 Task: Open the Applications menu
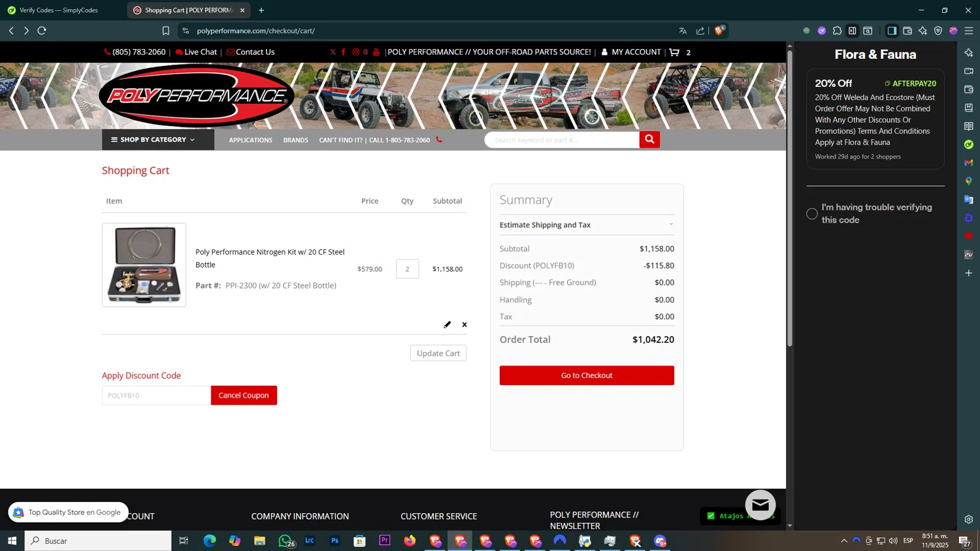(x=250, y=140)
